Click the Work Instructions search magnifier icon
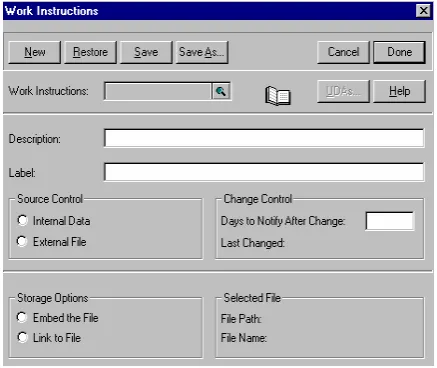Viewport: 437px width, 368px height. [x=221, y=91]
